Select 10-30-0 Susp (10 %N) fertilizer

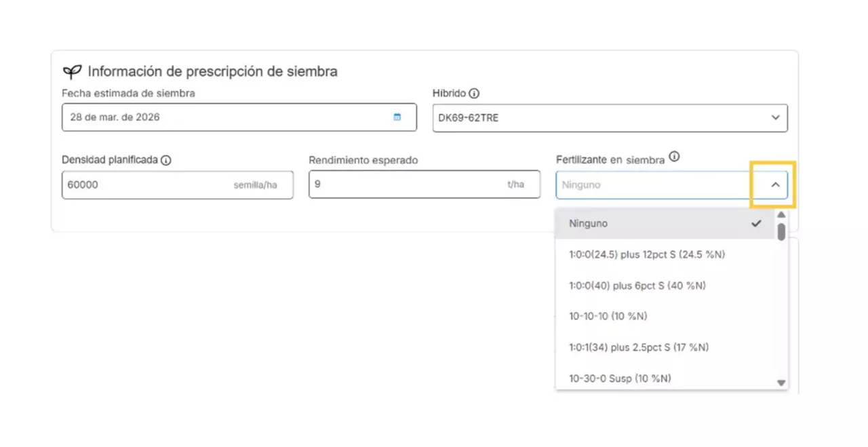(x=620, y=378)
